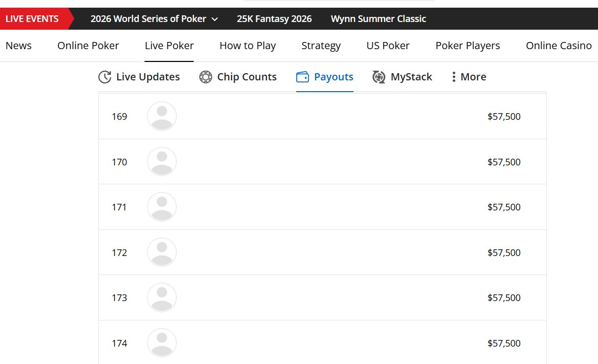Open the News menu item
Screen dimensions: 598x364
coord(18,46)
